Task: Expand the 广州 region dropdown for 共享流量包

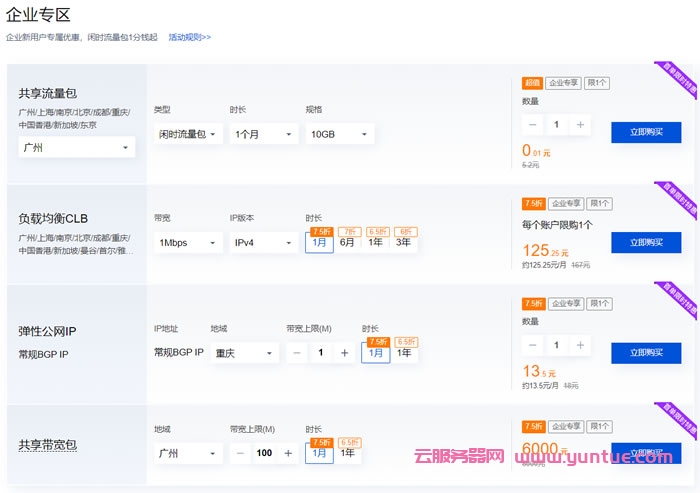Action: [x=76, y=147]
